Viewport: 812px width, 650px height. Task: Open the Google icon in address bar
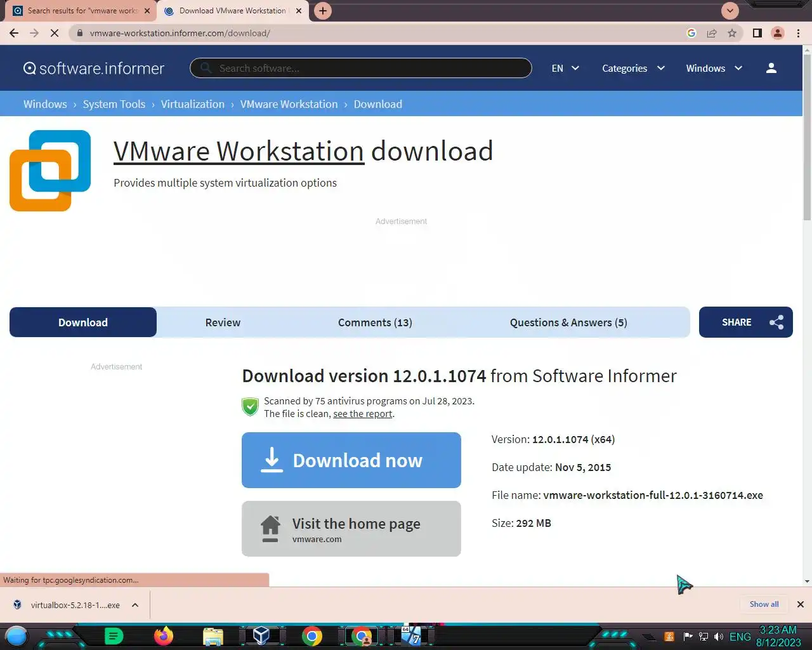click(691, 33)
